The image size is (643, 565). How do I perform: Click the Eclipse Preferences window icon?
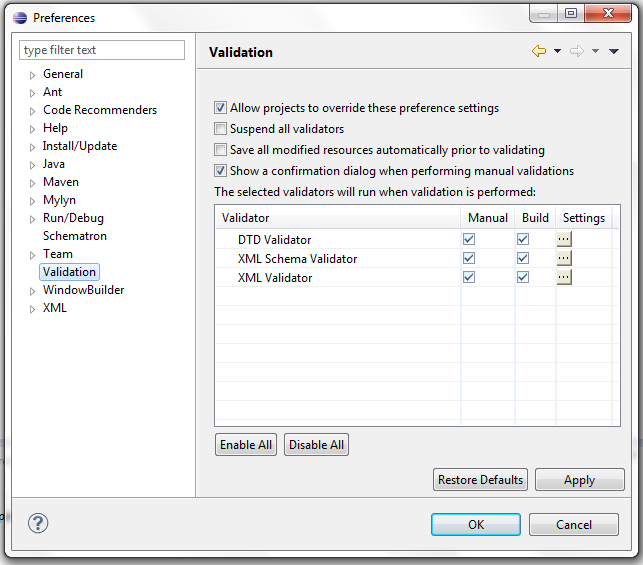coord(20,18)
